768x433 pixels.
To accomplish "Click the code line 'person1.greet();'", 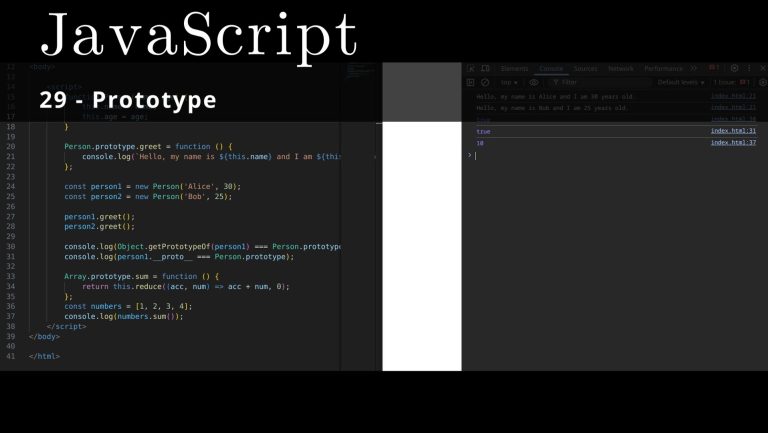I will (99, 216).
